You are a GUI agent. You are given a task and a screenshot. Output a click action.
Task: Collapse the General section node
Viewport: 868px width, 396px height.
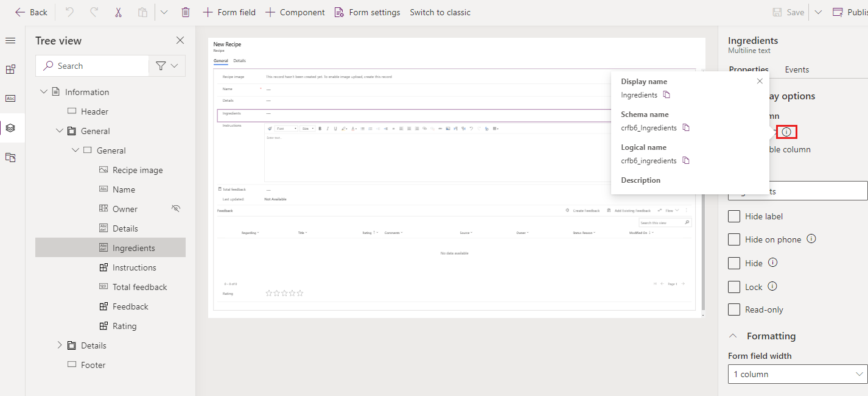[x=75, y=150]
